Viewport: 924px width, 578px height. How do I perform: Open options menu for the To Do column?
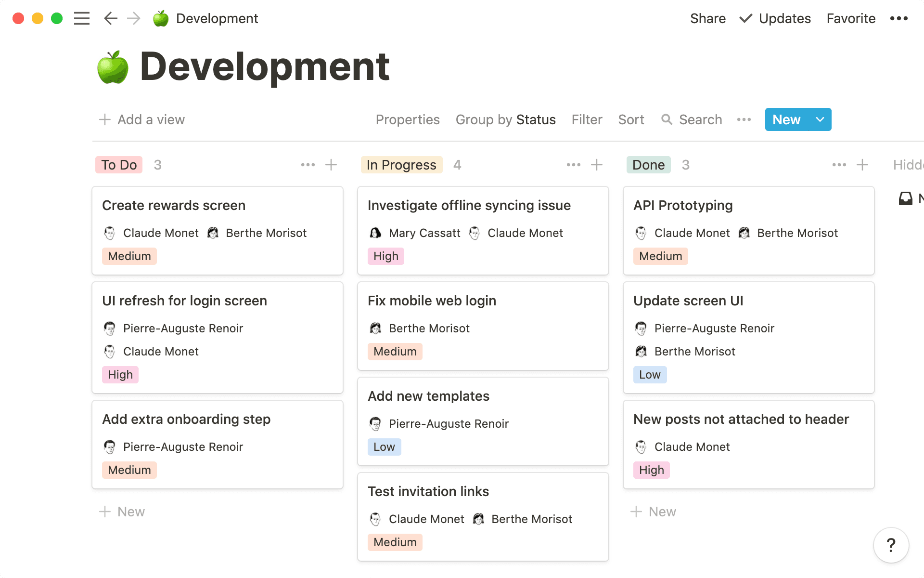pyautogui.click(x=308, y=165)
